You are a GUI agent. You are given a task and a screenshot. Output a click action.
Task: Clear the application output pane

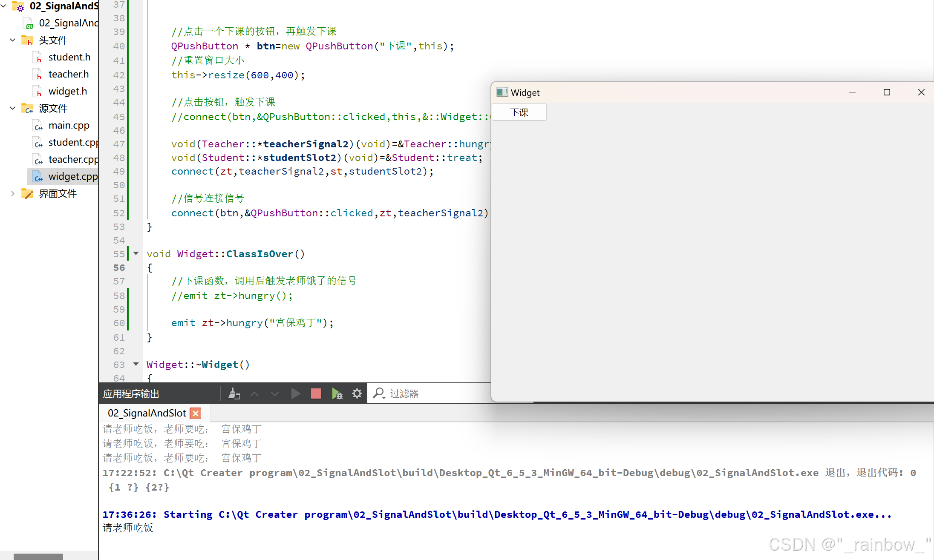click(x=234, y=393)
